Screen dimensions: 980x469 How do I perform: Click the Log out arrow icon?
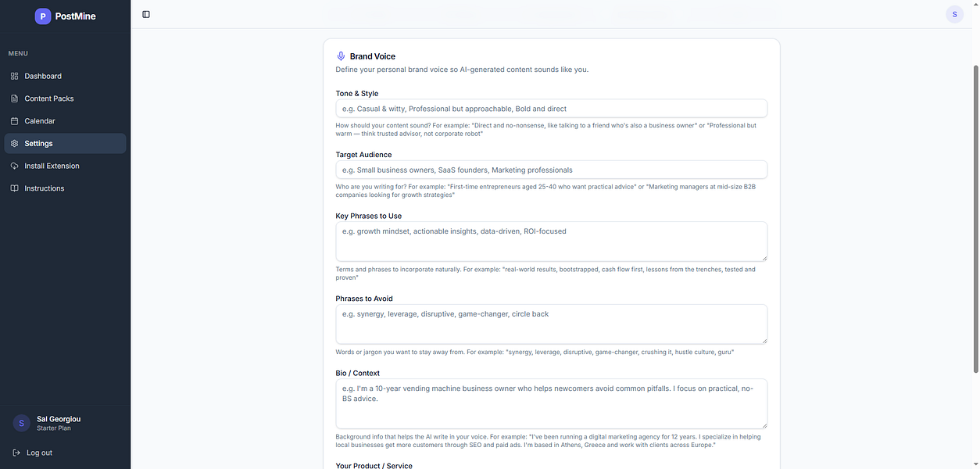coord(17,453)
